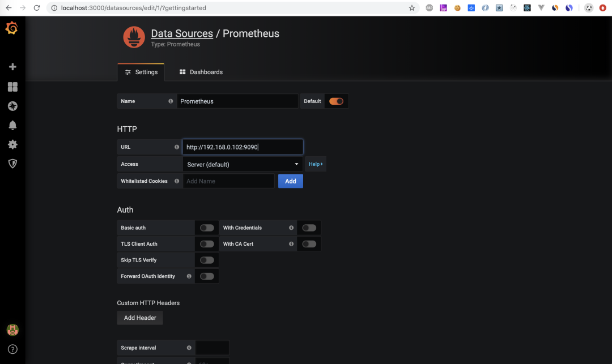Enable the TLS Client Auth switch
612x364 pixels.
207,243
